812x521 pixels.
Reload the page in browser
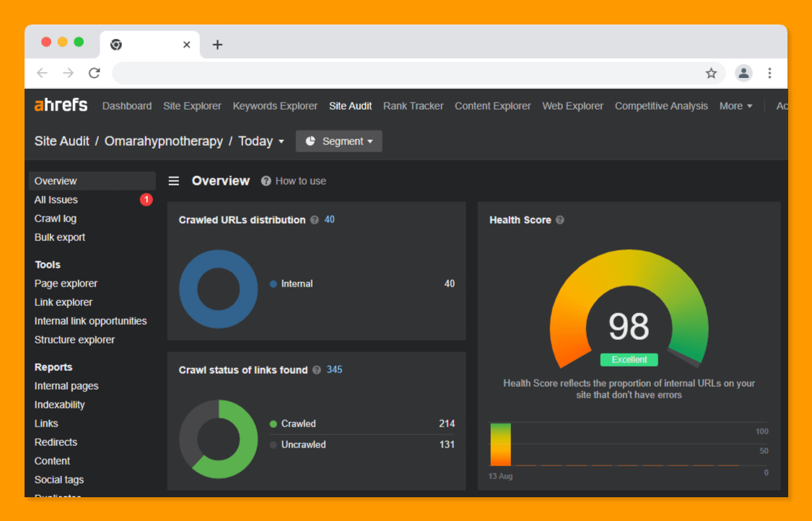[95, 73]
